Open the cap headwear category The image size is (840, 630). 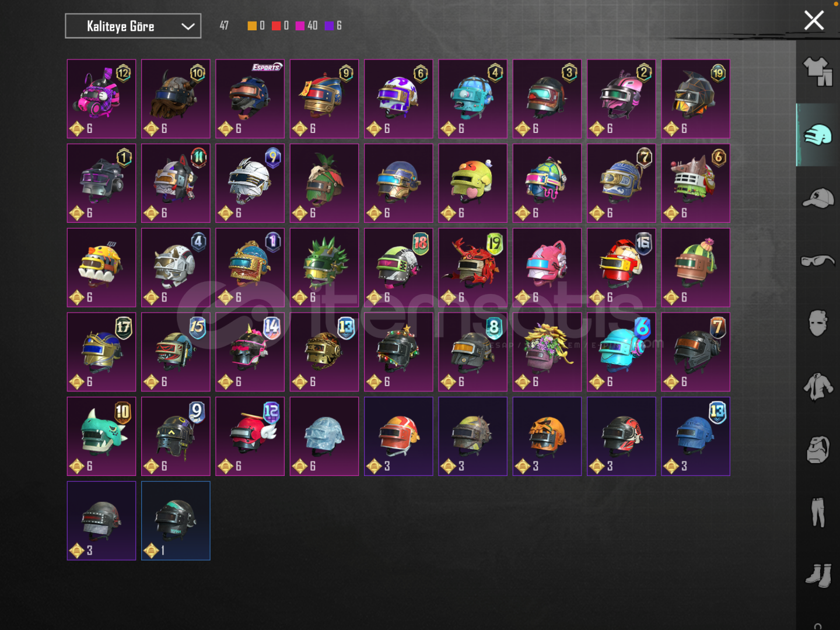[818, 198]
